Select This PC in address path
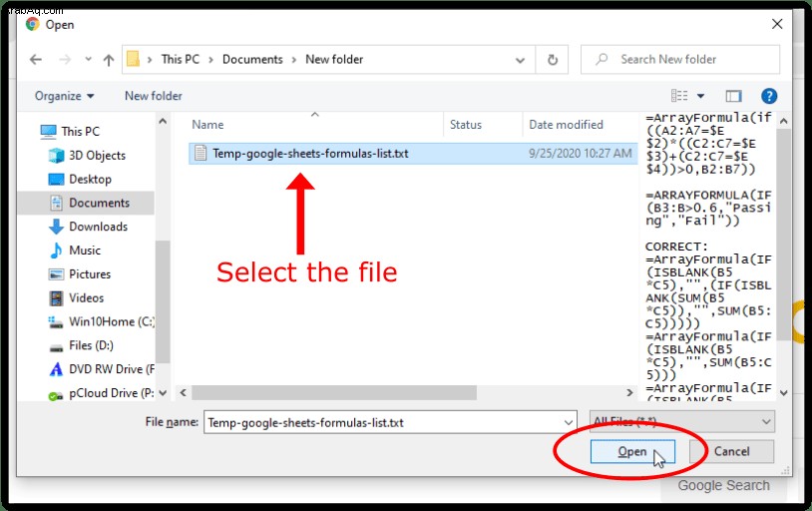Viewport: 812px width, 511px height. coord(181,59)
